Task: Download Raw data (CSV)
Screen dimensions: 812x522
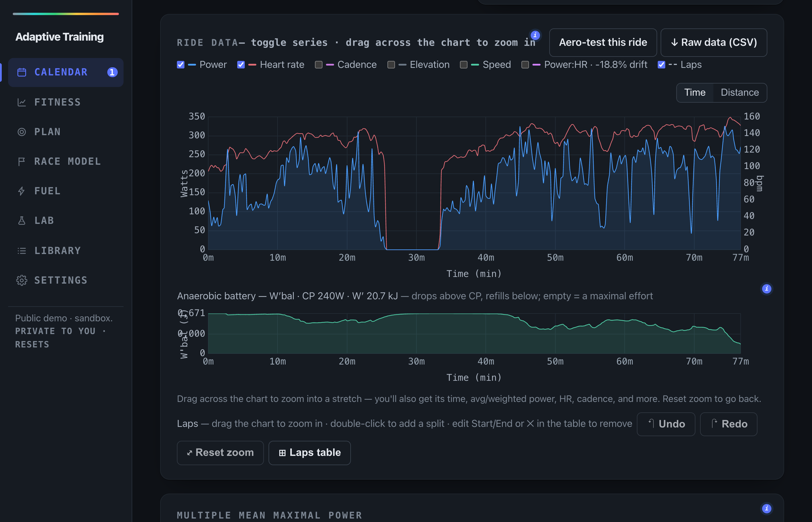Action: point(714,42)
